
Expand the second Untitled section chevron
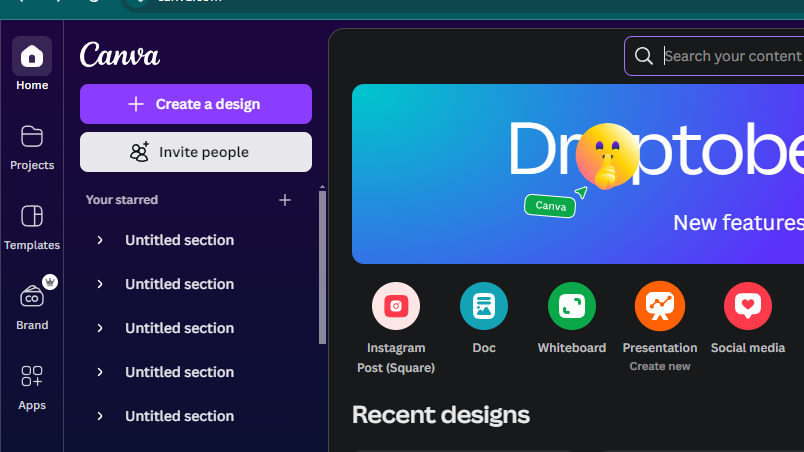tap(100, 284)
